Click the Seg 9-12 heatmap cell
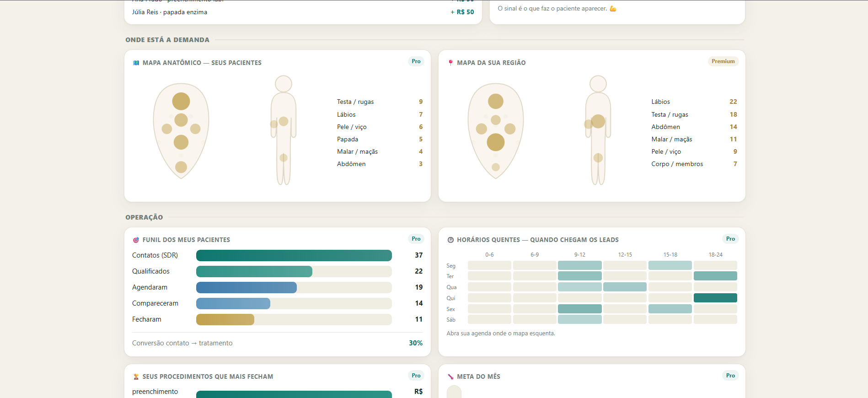The image size is (868, 398). point(579,265)
